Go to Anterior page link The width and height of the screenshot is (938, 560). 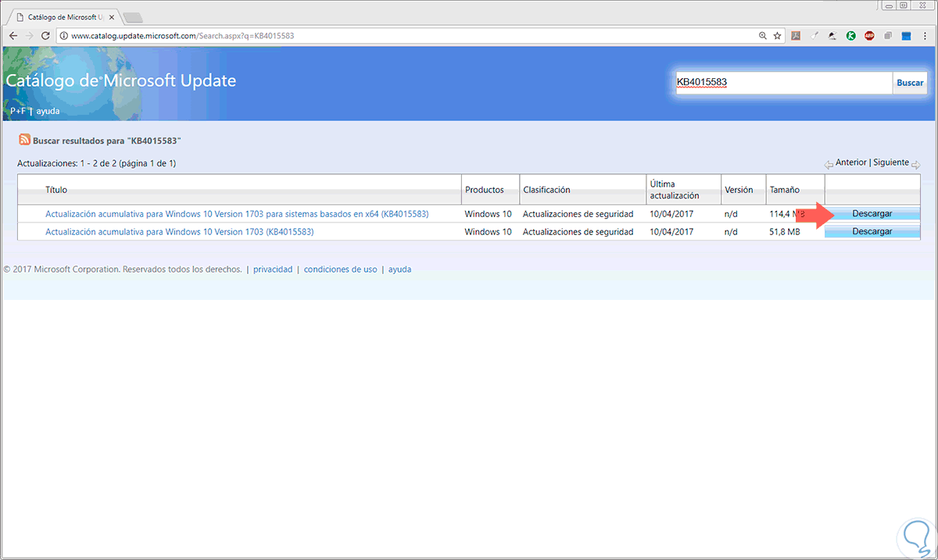point(851,162)
